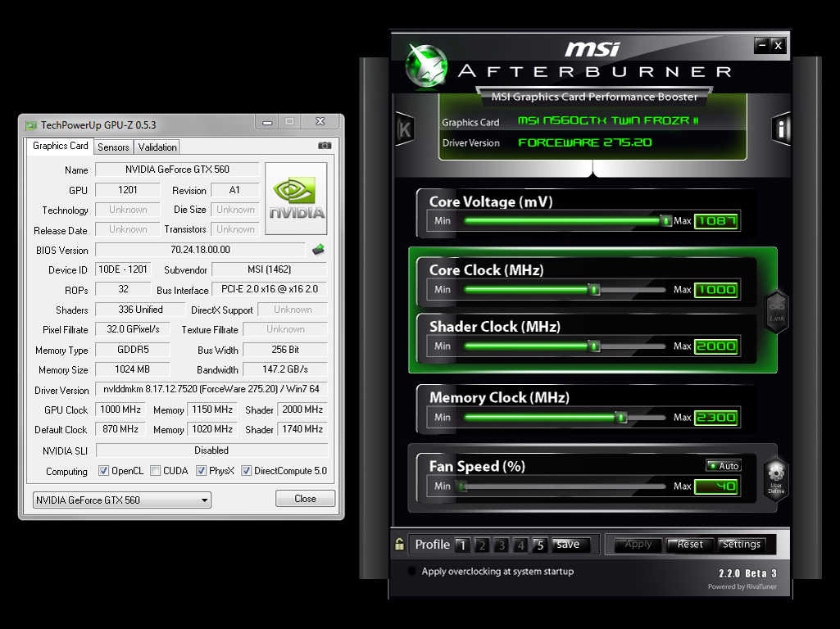
Task: Click the NVIDIA logo in GPU-Z
Action: pyautogui.click(x=296, y=198)
